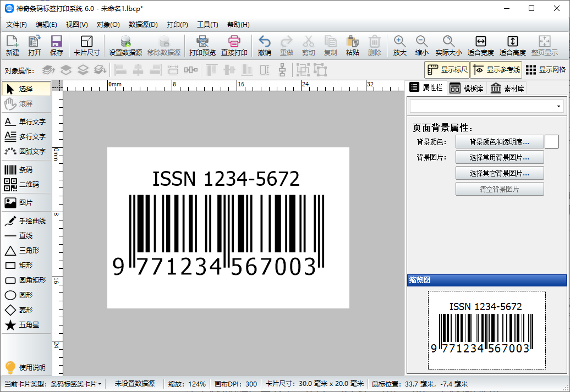Open a file with 打开 icon
Image resolution: width=570 pixels, height=392 pixels.
click(x=35, y=46)
